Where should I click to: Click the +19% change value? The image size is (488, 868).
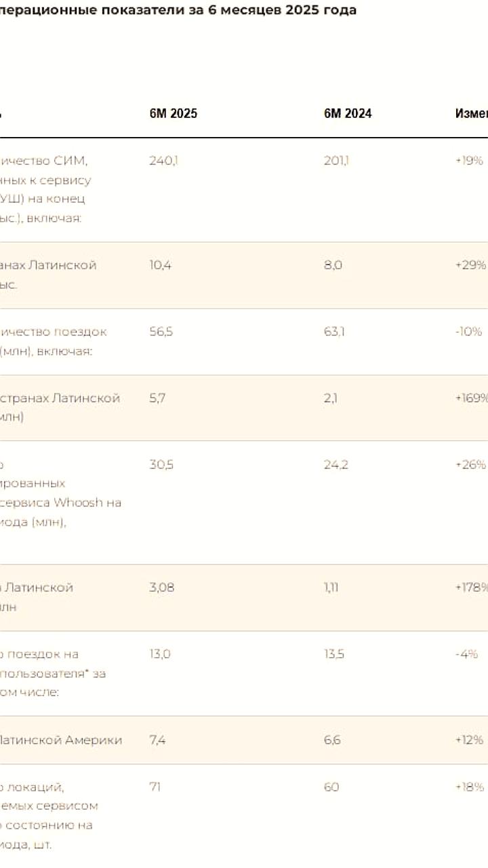coord(469,161)
